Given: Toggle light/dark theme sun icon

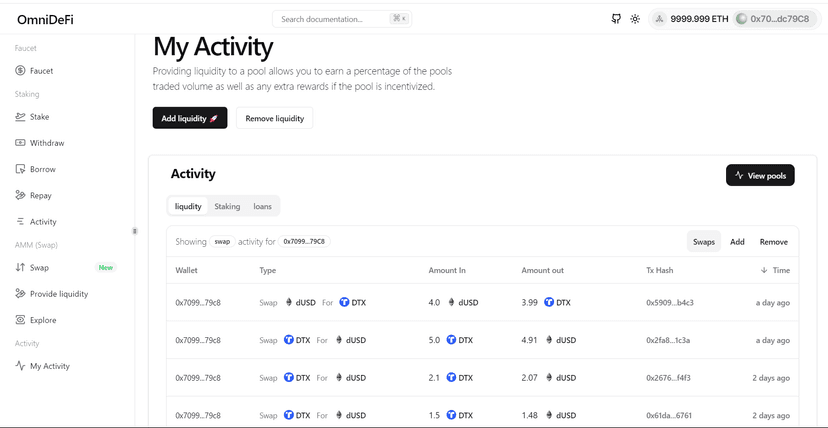Looking at the screenshot, I should (635, 19).
